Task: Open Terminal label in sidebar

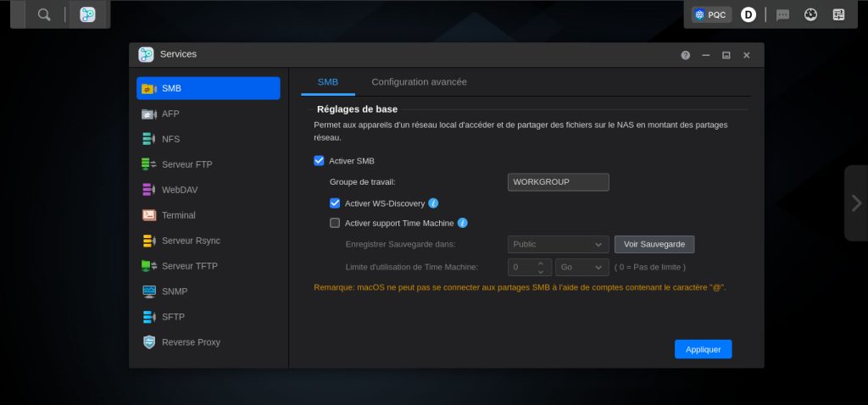Action: click(x=178, y=215)
